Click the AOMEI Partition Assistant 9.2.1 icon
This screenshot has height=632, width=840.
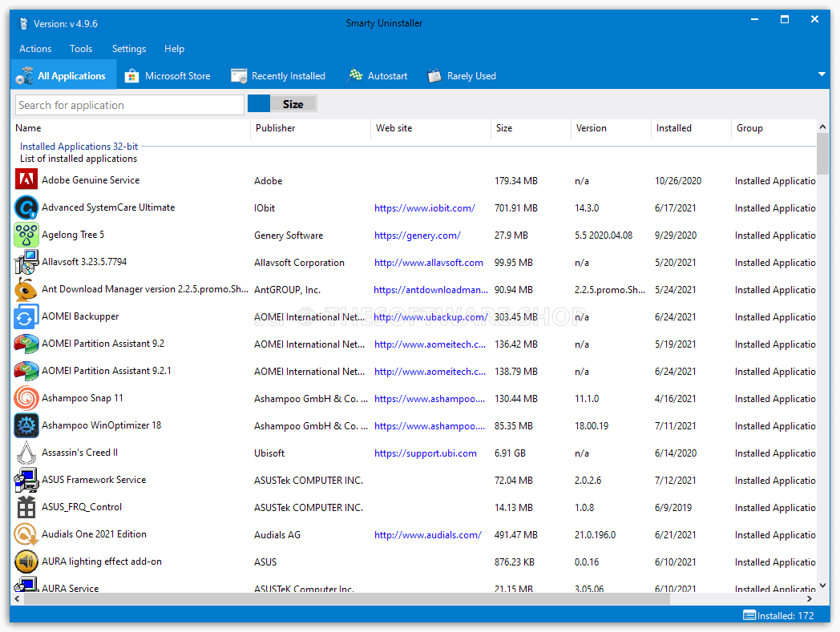[x=26, y=371]
